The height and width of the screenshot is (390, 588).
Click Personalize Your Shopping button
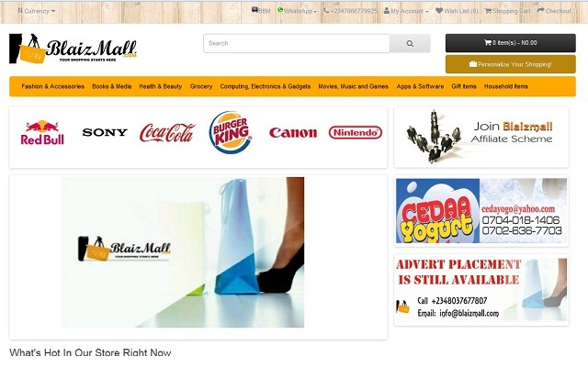[x=511, y=64]
